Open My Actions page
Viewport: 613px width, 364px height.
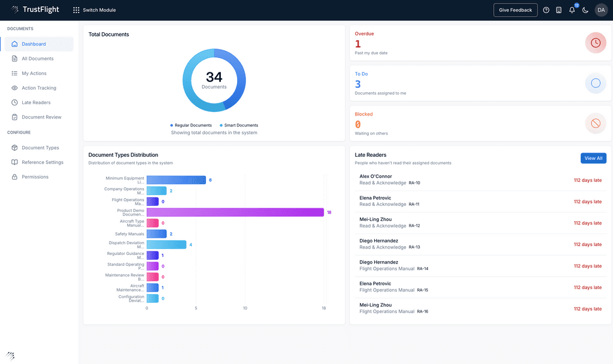click(34, 73)
